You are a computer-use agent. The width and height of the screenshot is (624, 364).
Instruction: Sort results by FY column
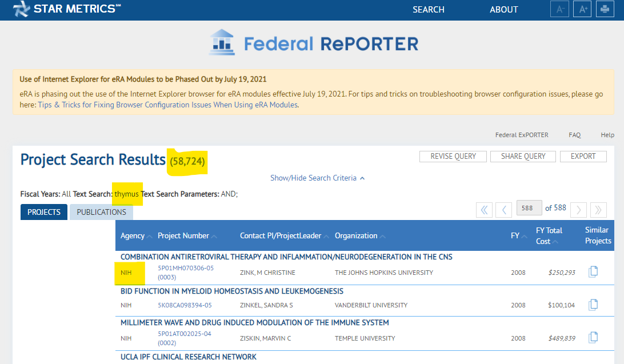pos(518,236)
